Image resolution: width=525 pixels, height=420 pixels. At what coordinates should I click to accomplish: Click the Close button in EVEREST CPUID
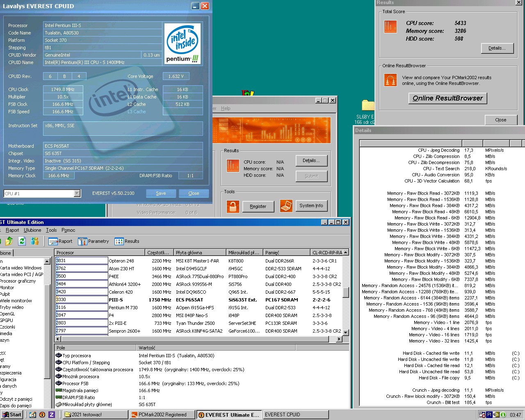click(x=194, y=193)
